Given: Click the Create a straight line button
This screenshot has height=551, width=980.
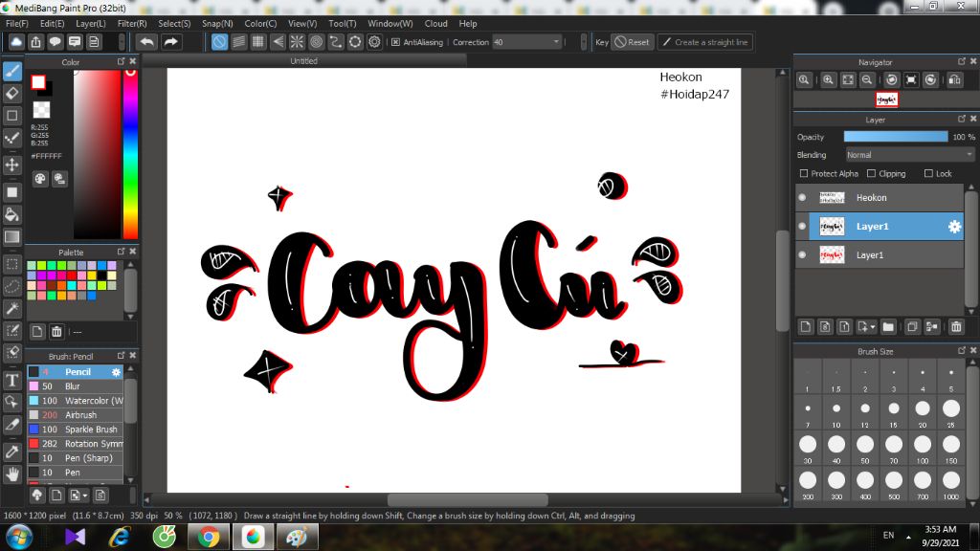Looking at the screenshot, I should pos(705,42).
